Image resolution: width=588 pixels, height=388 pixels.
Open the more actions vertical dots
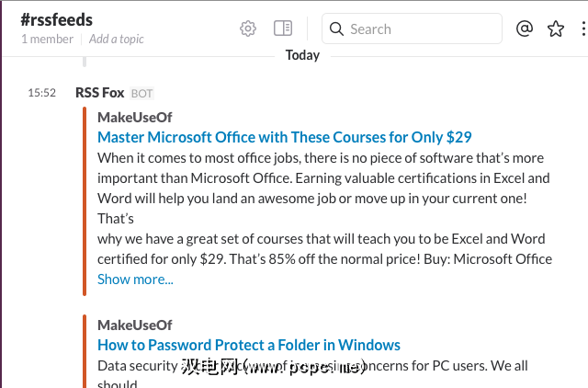(583, 29)
